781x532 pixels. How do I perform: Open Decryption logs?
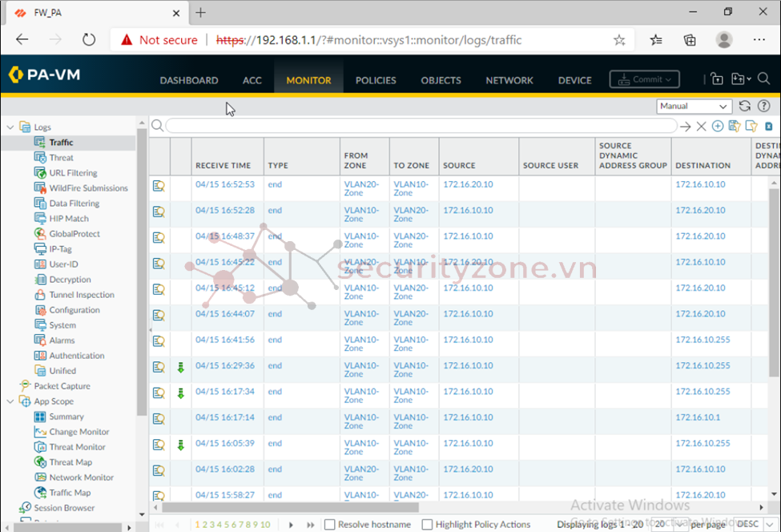coord(70,280)
